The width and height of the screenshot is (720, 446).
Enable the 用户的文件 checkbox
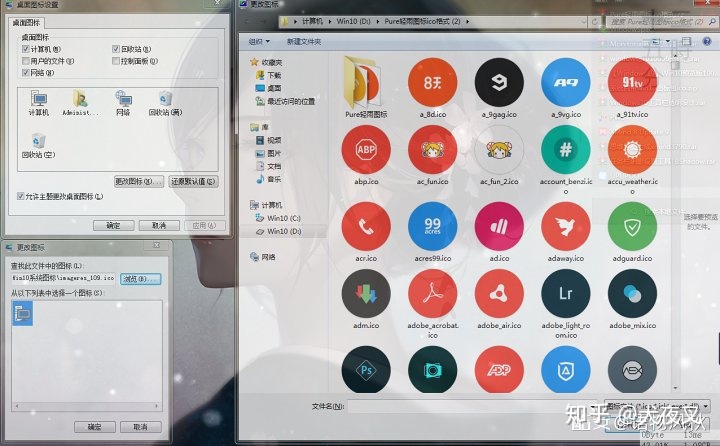pos(25,61)
